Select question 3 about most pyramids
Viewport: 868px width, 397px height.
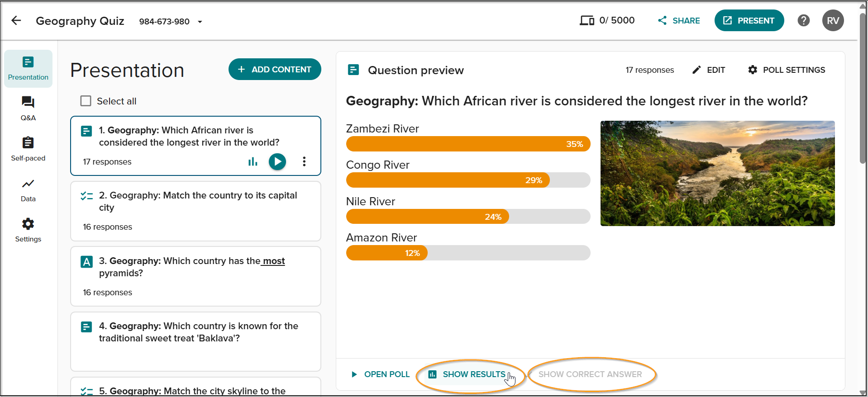click(196, 276)
